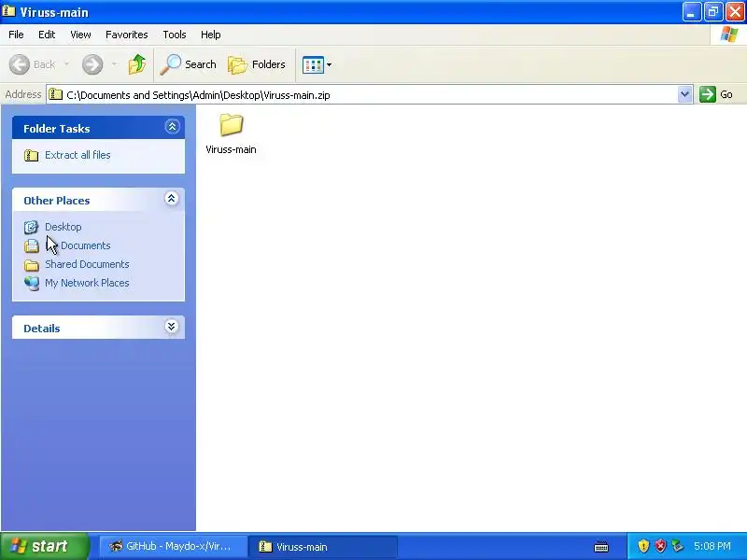Viewport: 747px width, 560px height.
Task: Restore down the Viruss-main window
Action: pos(713,12)
